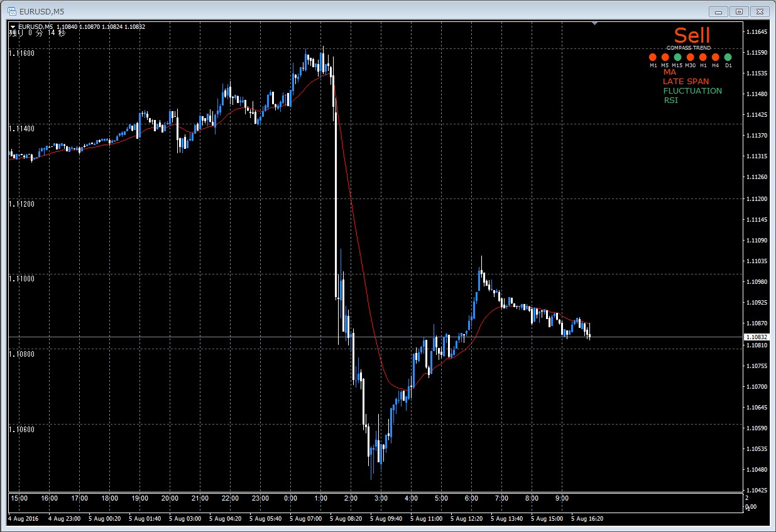Click the 5 Aug 12:20 time axis label
Image resolution: width=776 pixels, height=532 pixels.
467,519
